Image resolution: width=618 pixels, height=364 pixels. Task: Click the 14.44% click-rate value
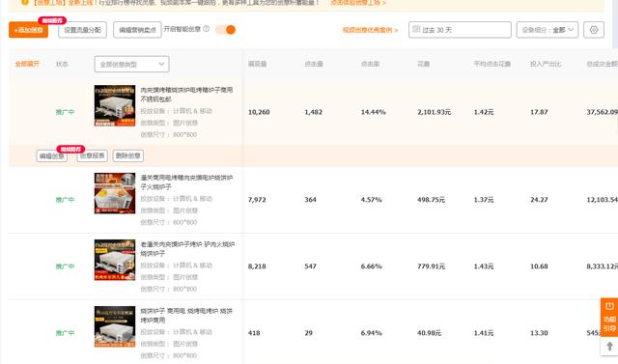374,112
